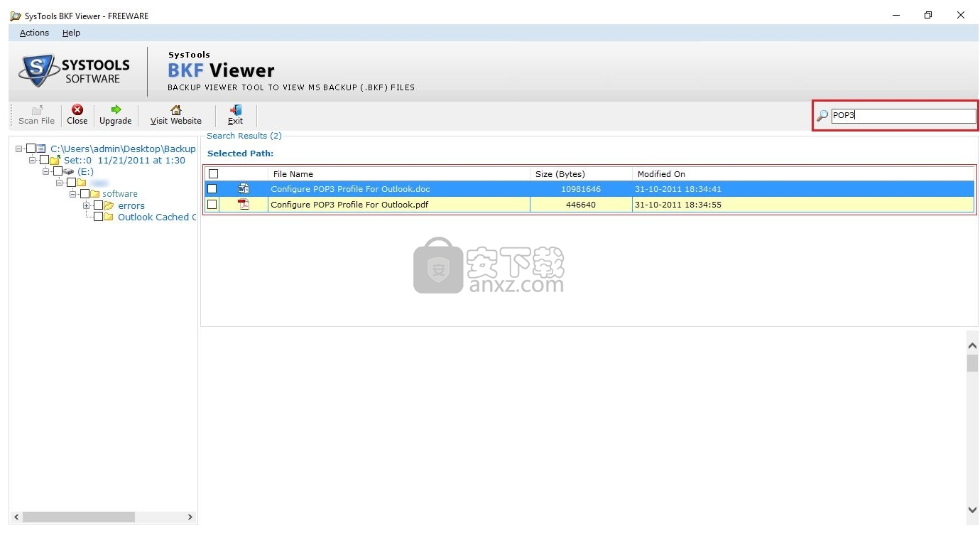Click tree panel scroll-right arrow
The image size is (980, 533).
[190, 517]
